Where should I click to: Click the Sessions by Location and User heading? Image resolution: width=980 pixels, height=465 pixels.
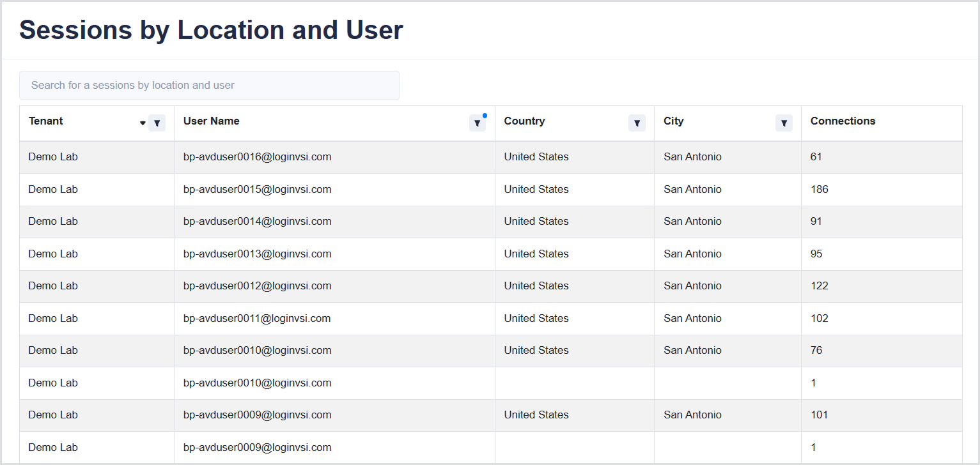(211, 30)
